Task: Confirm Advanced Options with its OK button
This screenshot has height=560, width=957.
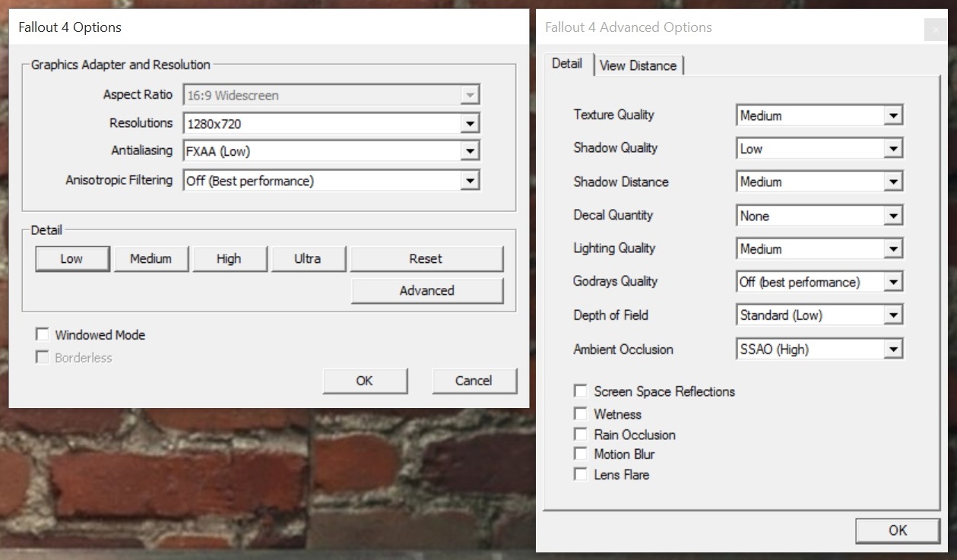Action: [x=898, y=530]
